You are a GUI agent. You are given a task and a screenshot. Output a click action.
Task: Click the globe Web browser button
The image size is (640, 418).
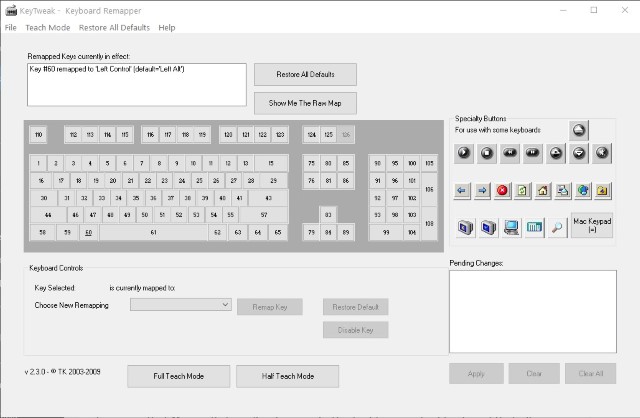(x=583, y=190)
